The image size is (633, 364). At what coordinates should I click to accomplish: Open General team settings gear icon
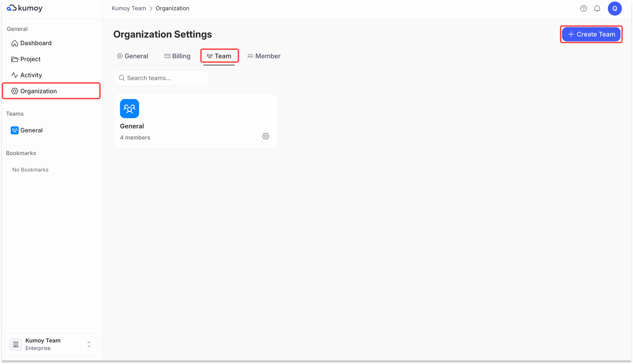click(x=266, y=136)
